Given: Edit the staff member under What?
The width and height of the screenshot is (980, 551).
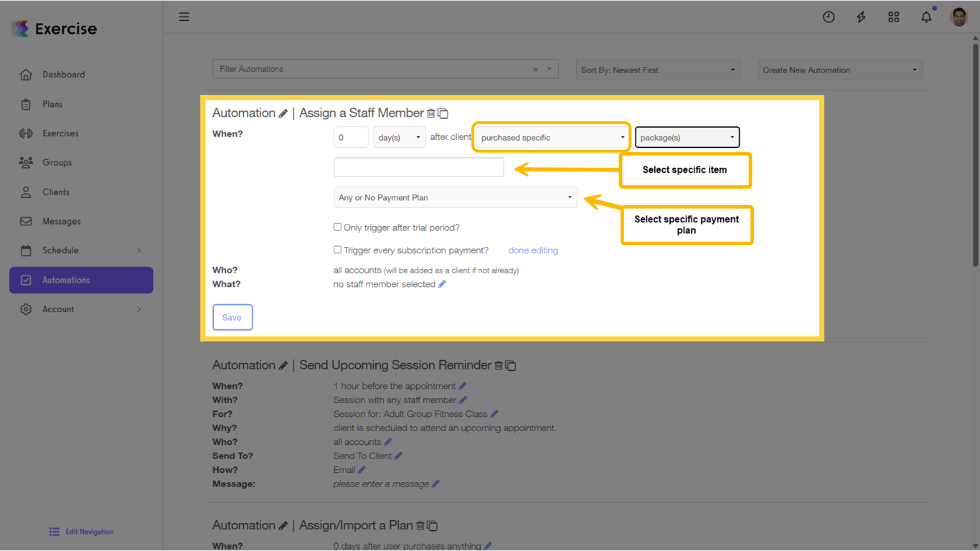Looking at the screenshot, I should [443, 283].
